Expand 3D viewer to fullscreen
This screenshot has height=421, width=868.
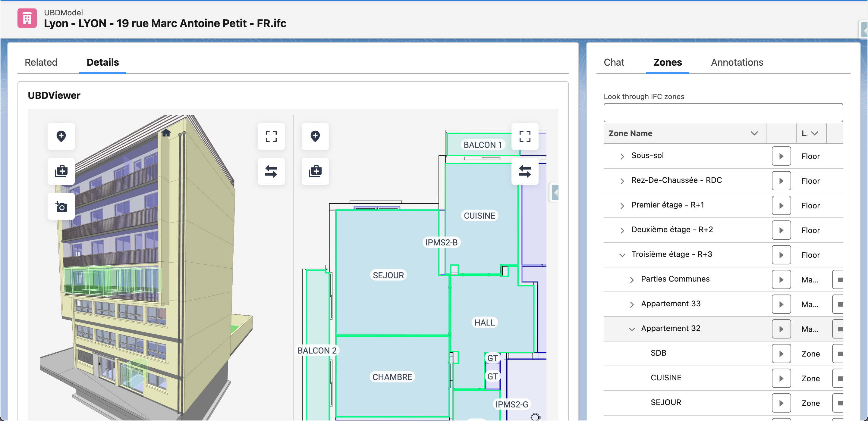click(x=271, y=136)
